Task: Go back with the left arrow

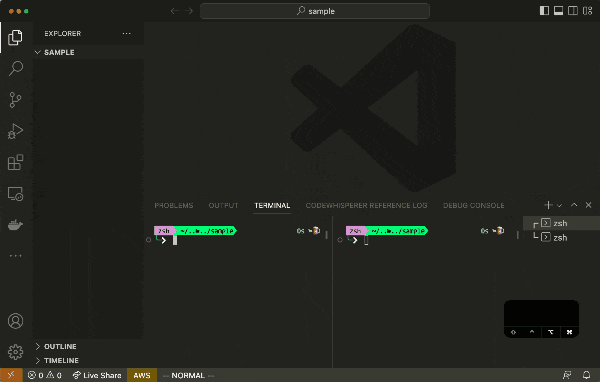Action: point(174,11)
